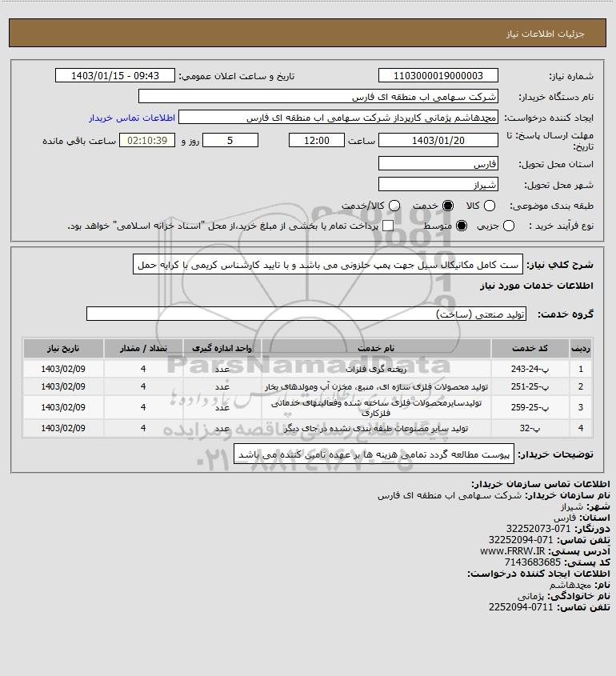Click the استان محل تحویل field فارس
616x676 pixels.
click(438, 163)
